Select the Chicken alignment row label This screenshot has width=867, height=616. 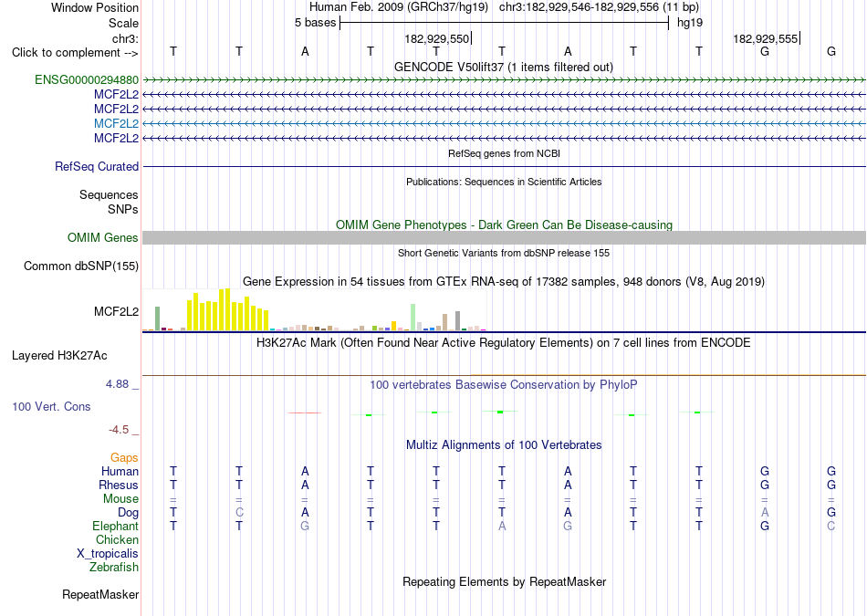(117, 539)
